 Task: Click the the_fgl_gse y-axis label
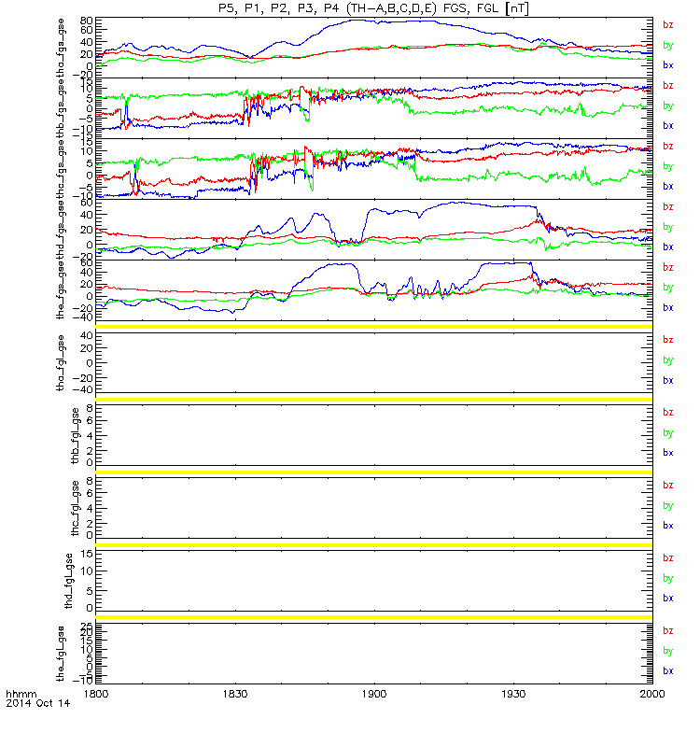click(61, 654)
